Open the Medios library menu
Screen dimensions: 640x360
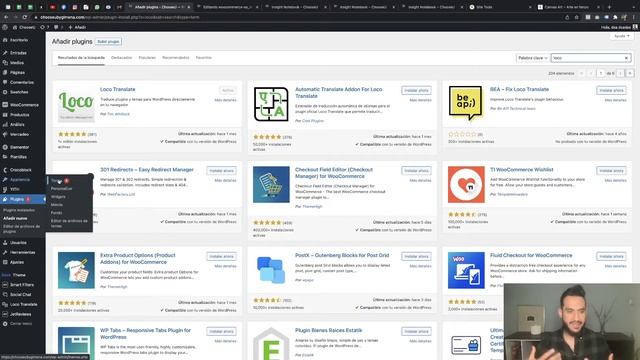[17, 63]
